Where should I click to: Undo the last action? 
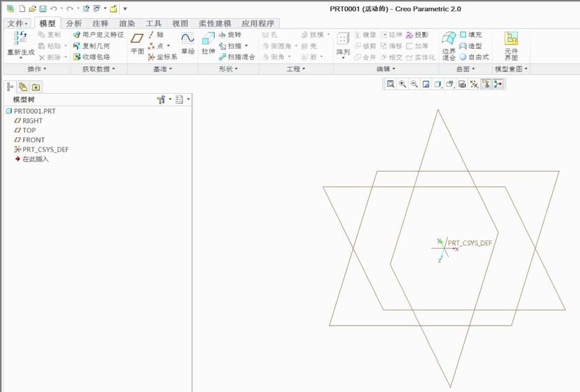[x=54, y=8]
